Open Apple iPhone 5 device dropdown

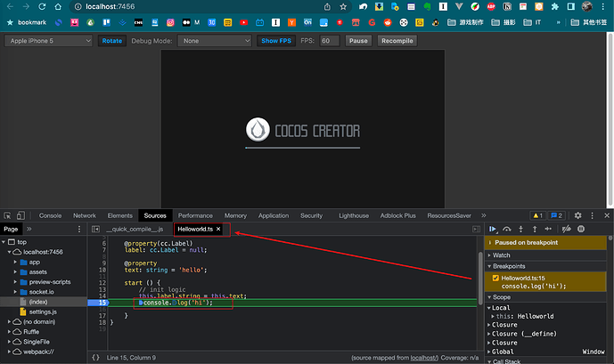pos(48,41)
